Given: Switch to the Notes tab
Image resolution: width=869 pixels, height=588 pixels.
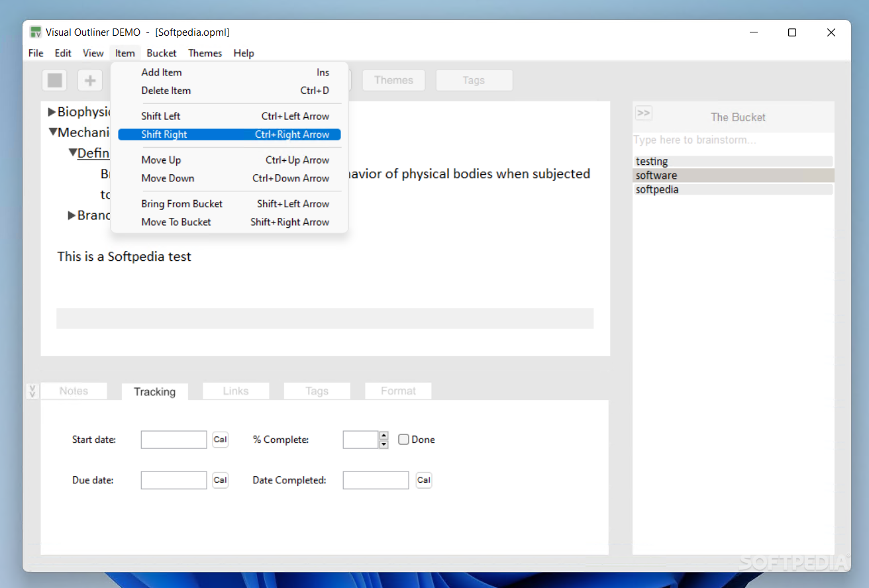Looking at the screenshot, I should (x=74, y=391).
